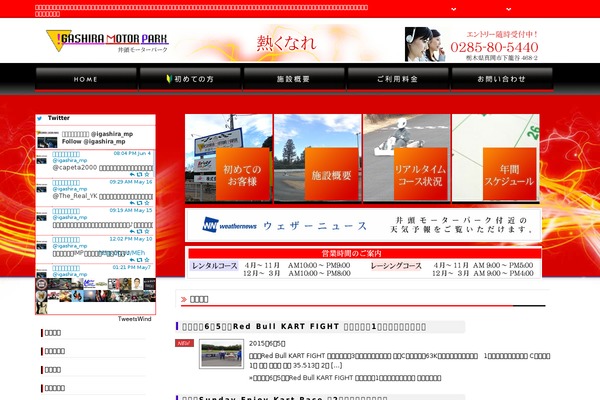600x400 pixels.
Task: Open the weathernews ウェザーニュース banner
Action: coord(363,225)
